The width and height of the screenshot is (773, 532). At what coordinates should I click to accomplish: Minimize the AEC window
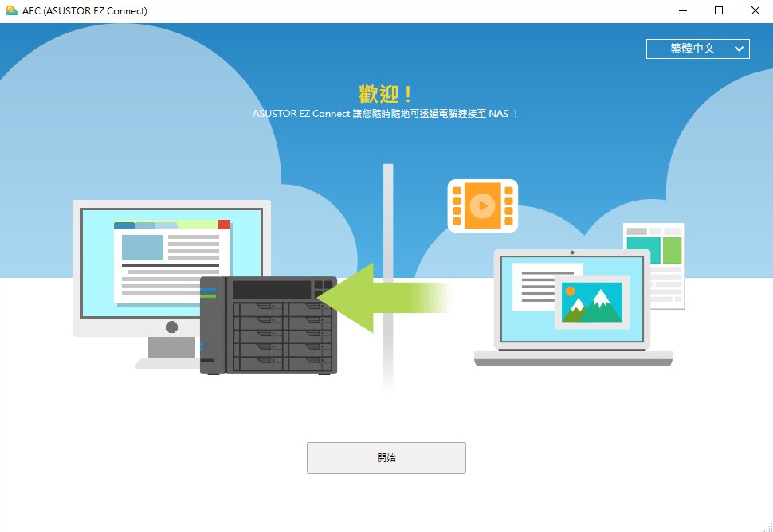[683, 11]
